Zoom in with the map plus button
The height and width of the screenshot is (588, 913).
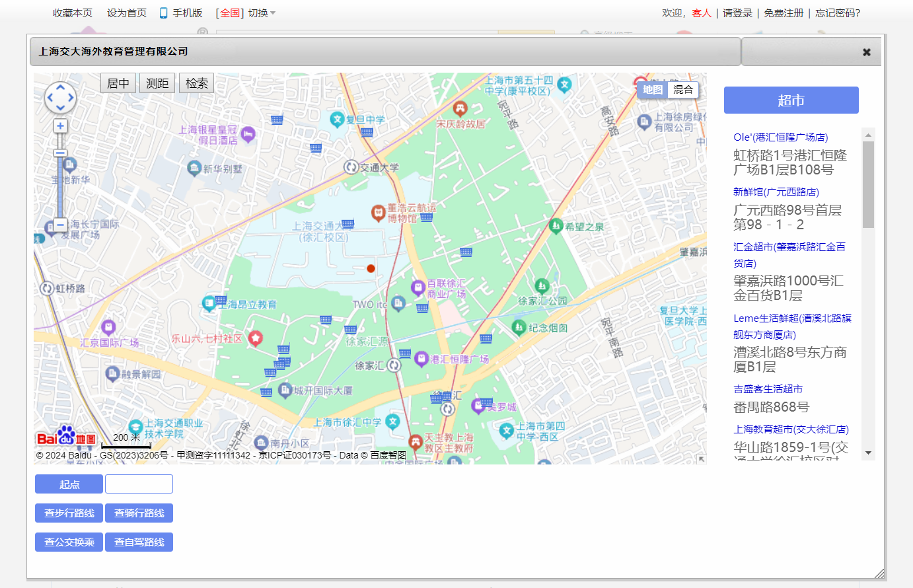pyautogui.click(x=60, y=126)
